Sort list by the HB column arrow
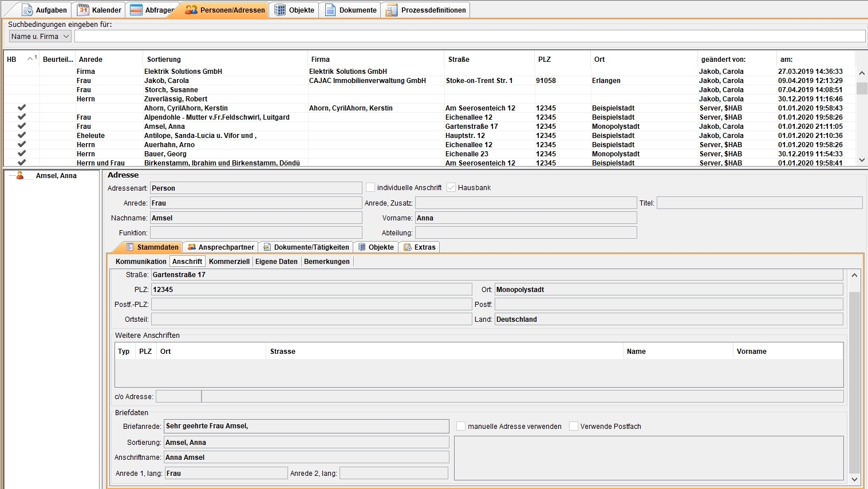868x489 pixels. (30, 59)
